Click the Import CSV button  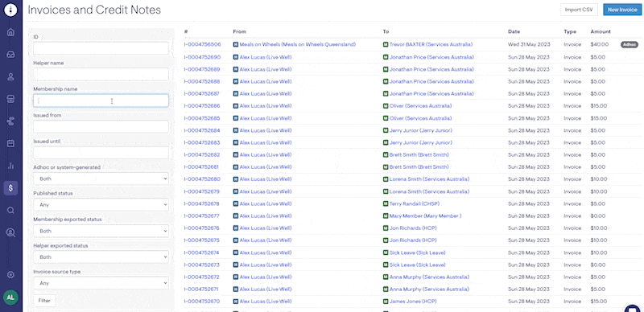pyautogui.click(x=579, y=10)
